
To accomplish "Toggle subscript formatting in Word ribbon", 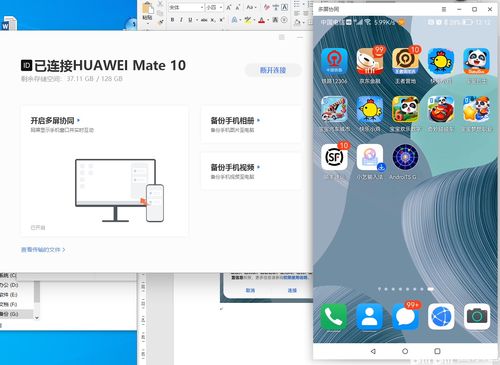I will (213, 20).
